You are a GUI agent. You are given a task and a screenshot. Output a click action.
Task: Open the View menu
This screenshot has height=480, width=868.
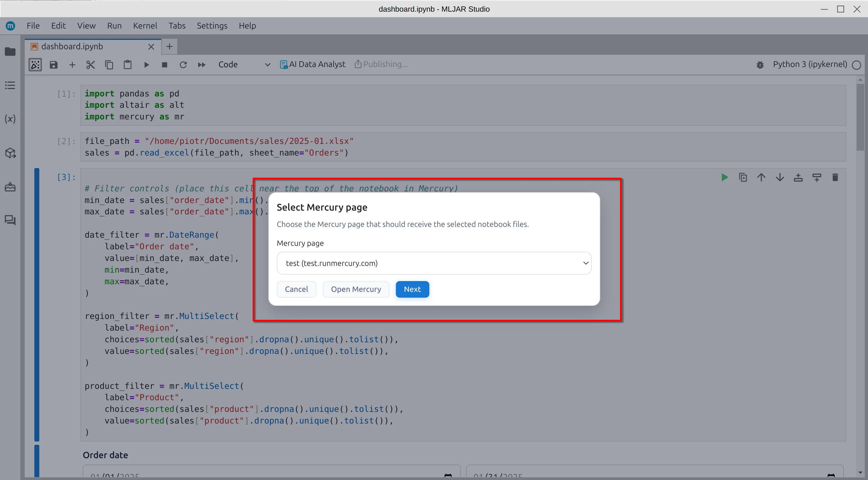click(x=86, y=26)
